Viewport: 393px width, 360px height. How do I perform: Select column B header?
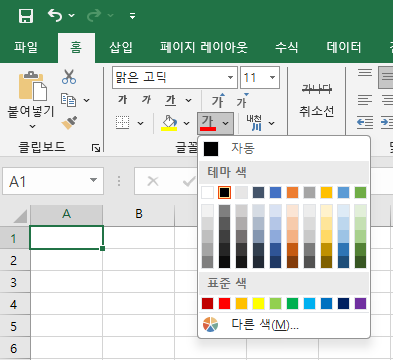click(x=139, y=214)
